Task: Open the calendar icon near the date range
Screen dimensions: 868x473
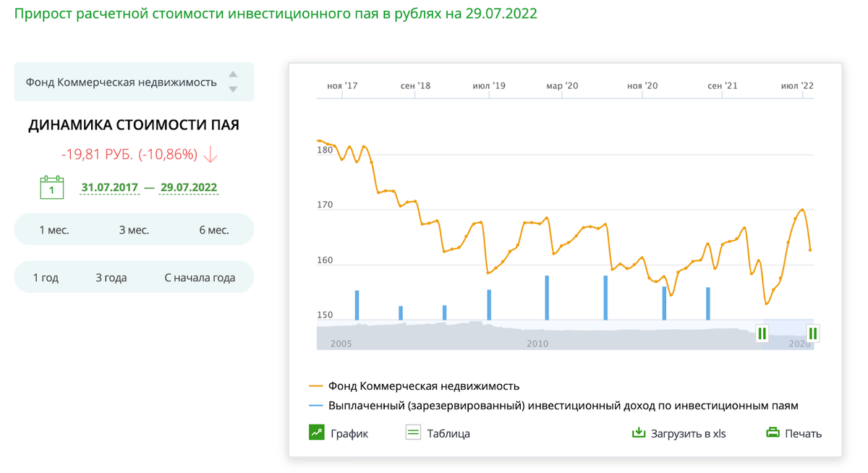Action: (51, 187)
